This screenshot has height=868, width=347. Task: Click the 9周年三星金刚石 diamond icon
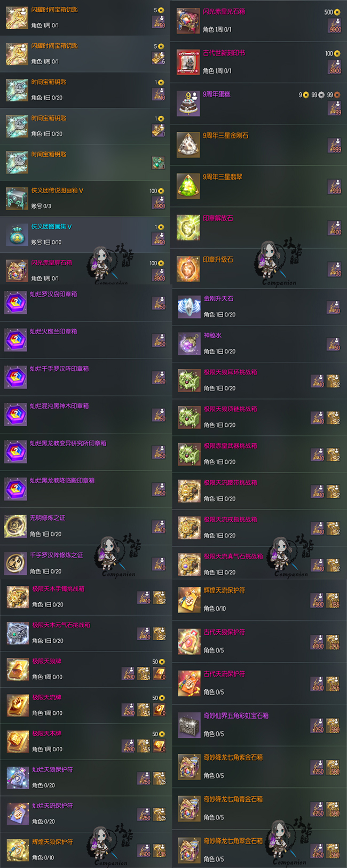click(188, 145)
